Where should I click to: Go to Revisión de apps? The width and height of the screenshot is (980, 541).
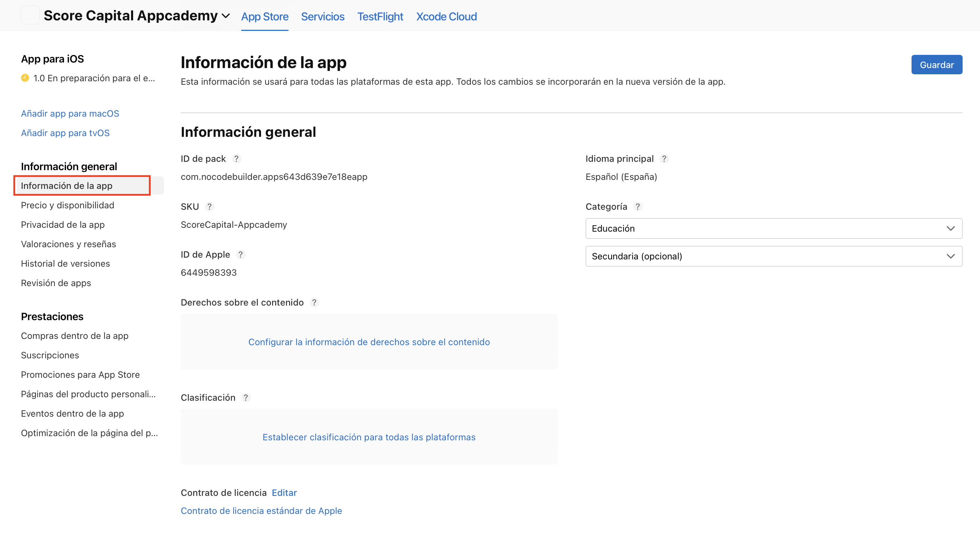pos(56,283)
